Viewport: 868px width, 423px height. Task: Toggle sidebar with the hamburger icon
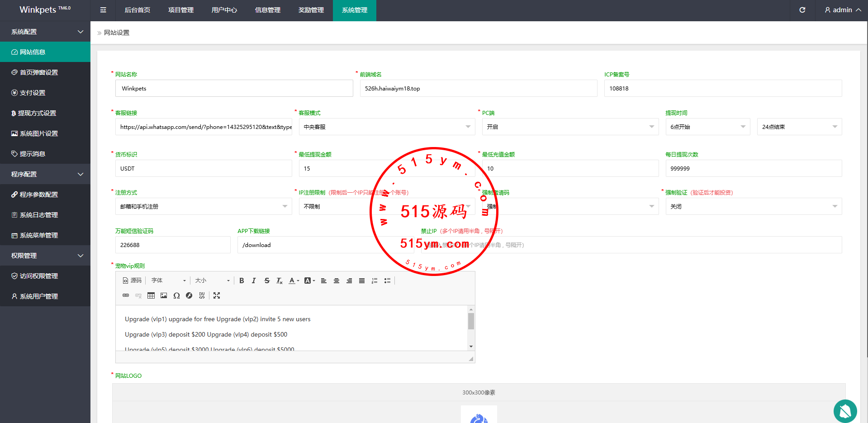point(103,10)
